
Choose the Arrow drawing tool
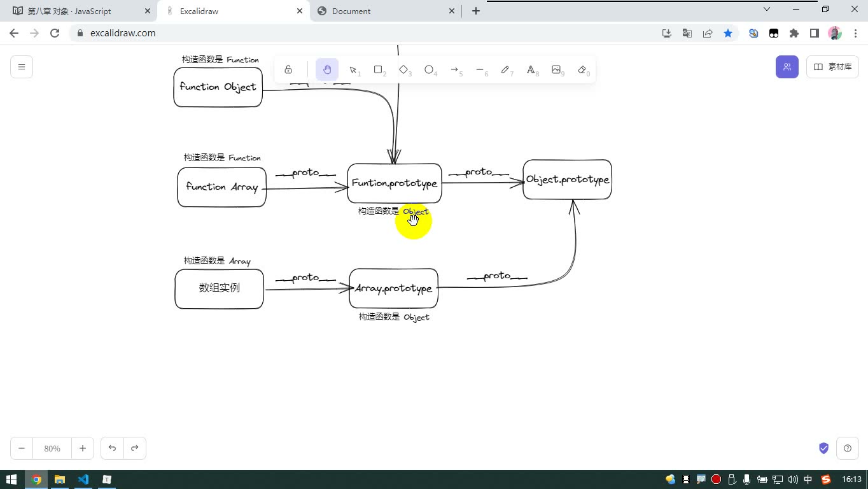pyautogui.click(x=455, y=70)
